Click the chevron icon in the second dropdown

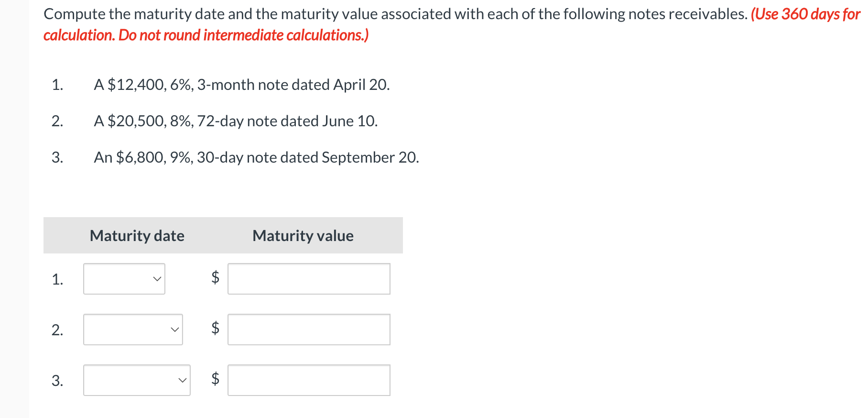pos(175,329)
